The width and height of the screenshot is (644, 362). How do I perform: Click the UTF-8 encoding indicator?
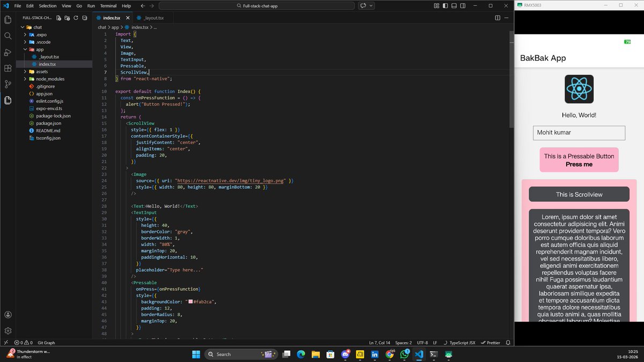pos(422,343)
